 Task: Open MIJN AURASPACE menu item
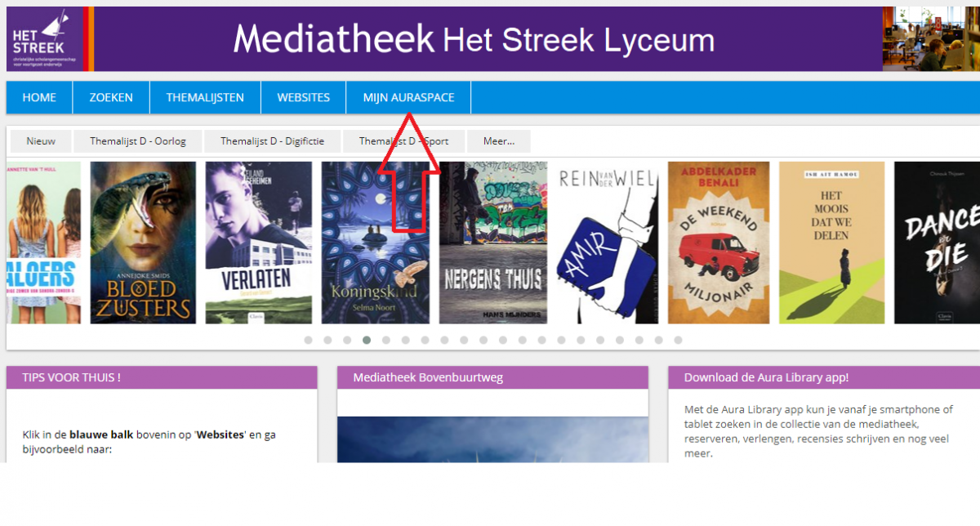coord(408,97)
